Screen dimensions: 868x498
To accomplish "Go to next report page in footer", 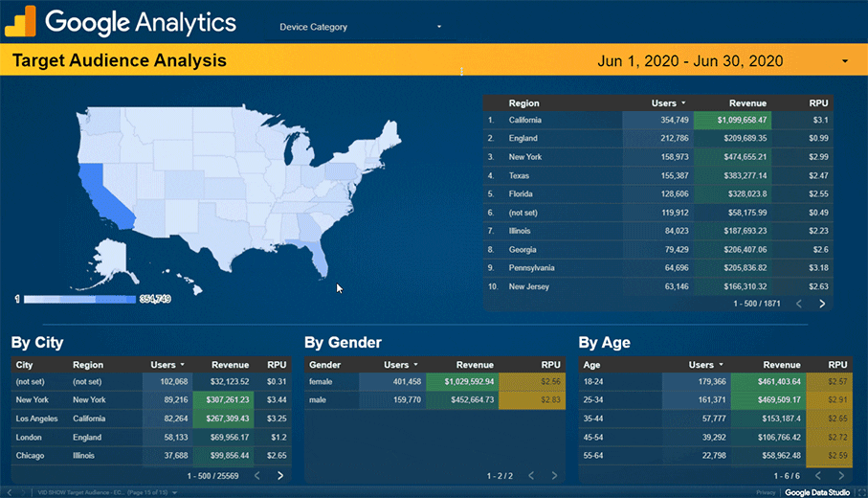I will point(23,492).
